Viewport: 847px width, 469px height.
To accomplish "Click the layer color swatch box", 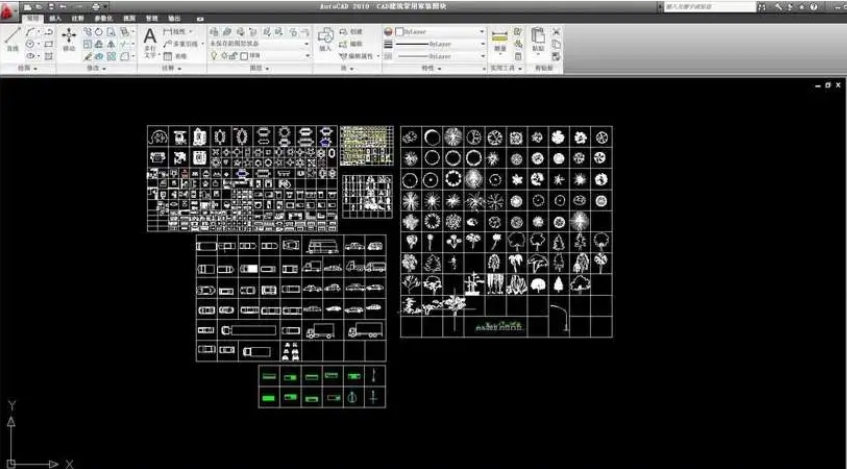I will point(244,56).
